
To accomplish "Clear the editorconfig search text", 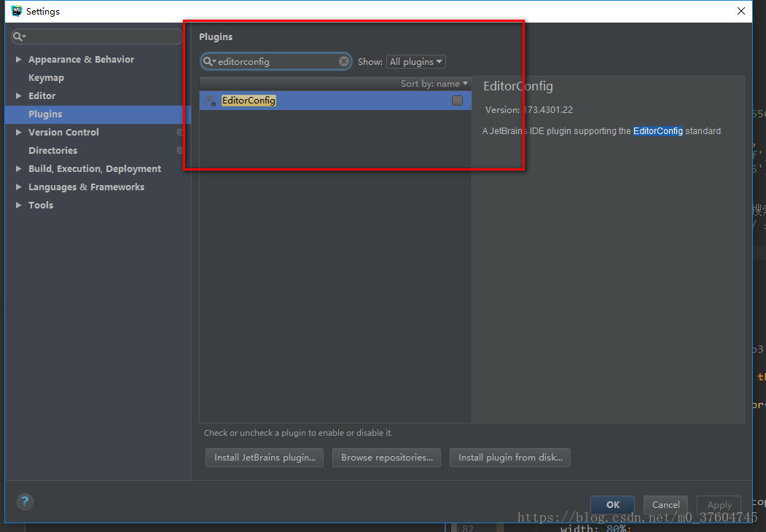I will (344, 61).
